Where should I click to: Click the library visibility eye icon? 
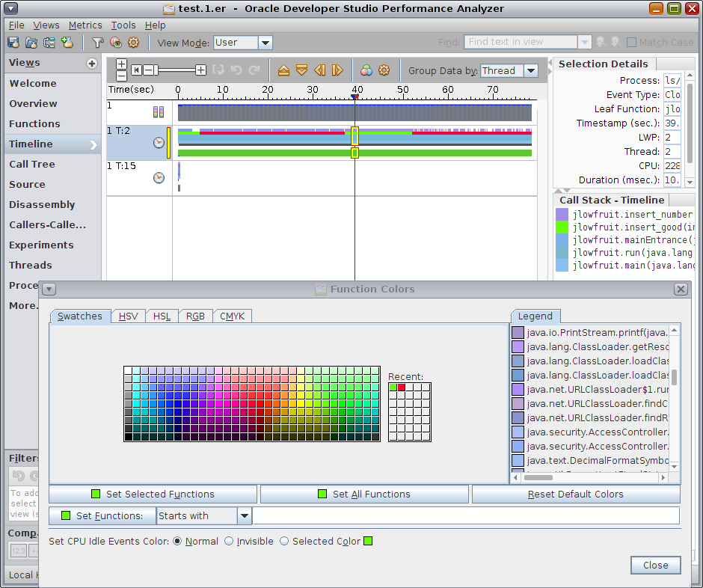[x=116, y=43]
